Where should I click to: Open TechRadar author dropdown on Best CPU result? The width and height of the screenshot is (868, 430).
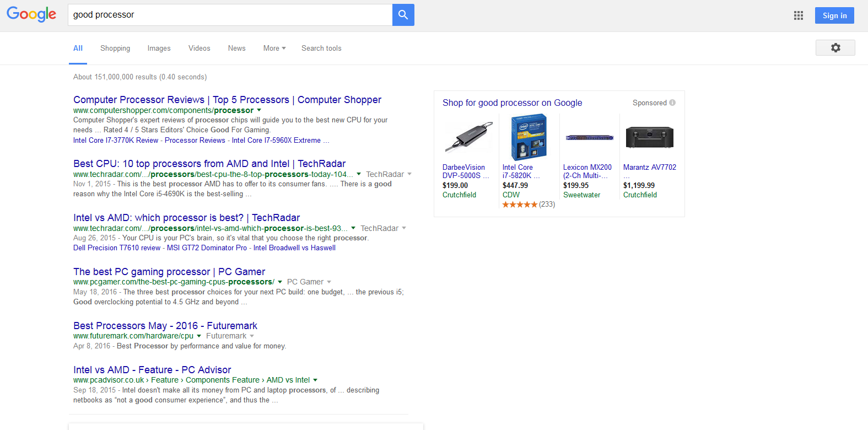tap(389, 174)
